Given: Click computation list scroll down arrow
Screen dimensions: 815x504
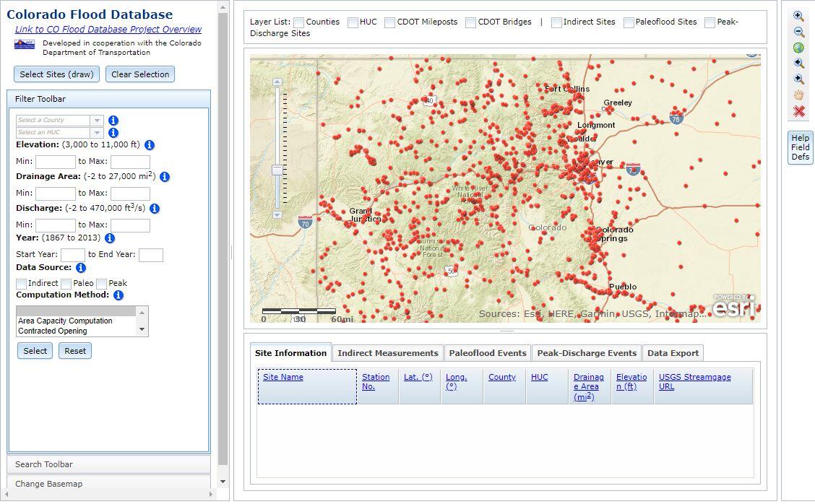Looking at the screenshot, I should 142,330.
